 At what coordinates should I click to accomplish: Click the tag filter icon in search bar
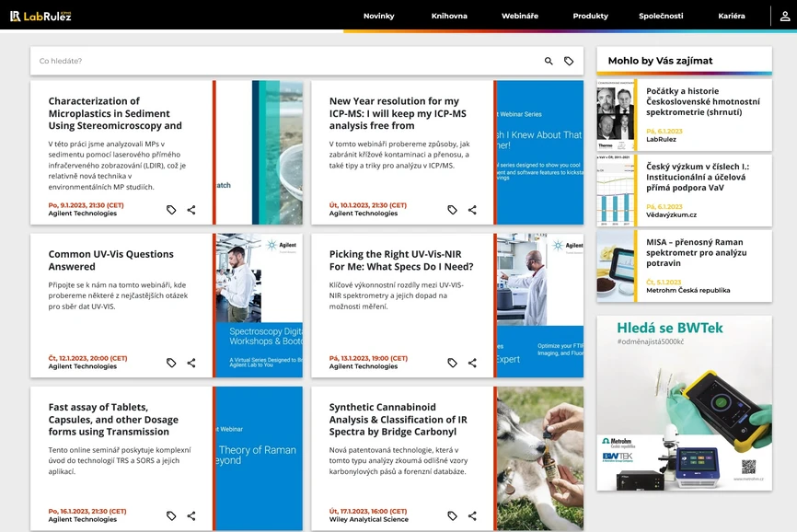click(569, 61)
